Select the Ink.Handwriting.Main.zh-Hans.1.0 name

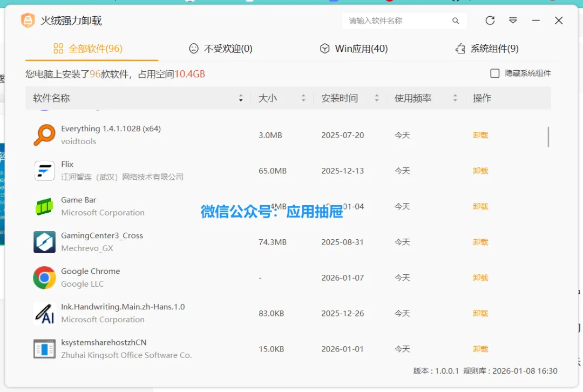(123, 307)
